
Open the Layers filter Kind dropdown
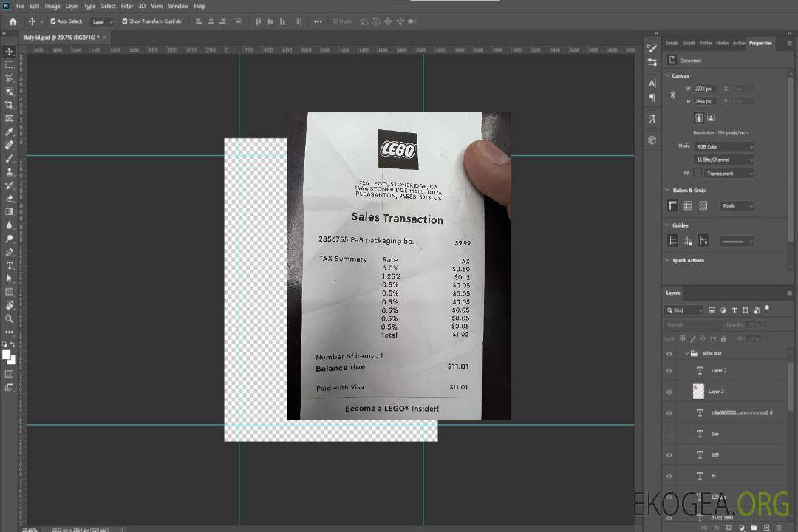click(x=684, y=310)
